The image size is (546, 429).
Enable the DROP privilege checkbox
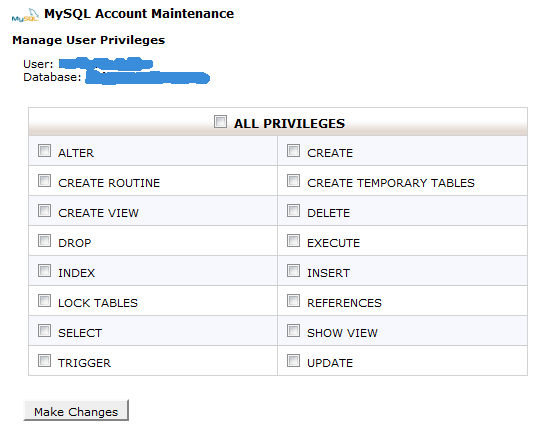(x=44, y=241)
